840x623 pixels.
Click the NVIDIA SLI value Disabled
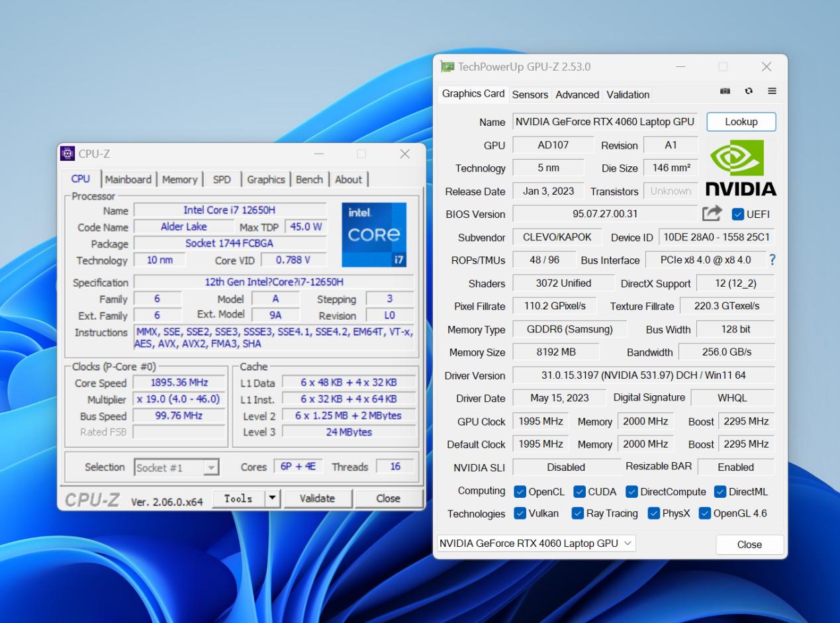tap(567, 467)
